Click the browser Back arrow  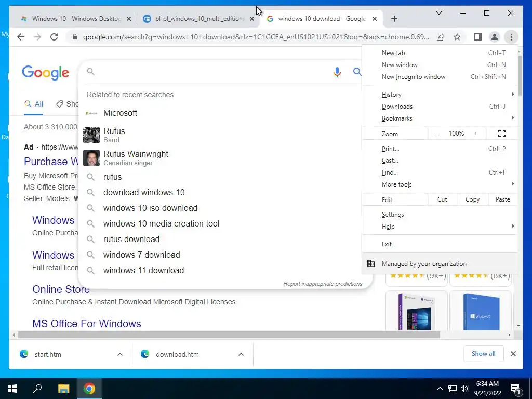point(21,37)
